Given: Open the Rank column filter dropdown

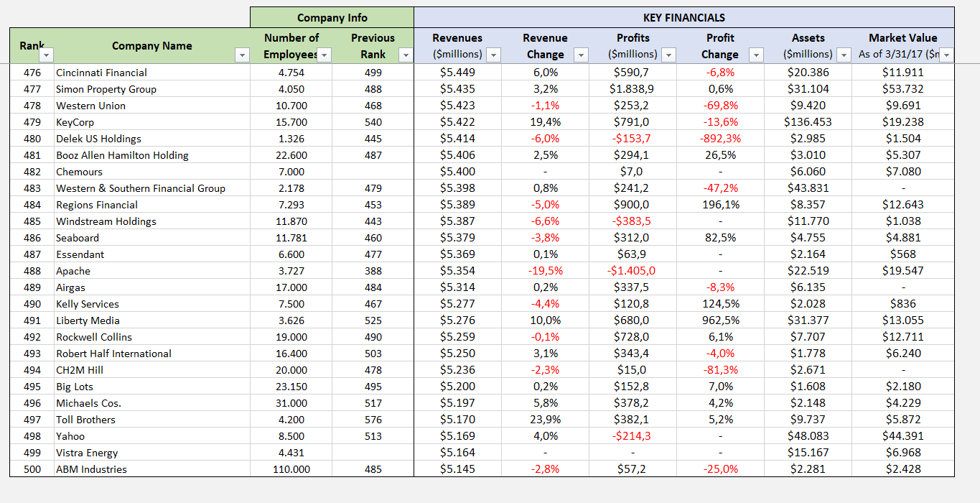Looking at the screenshot, I should pyautogui.click(x=46, y=55).
